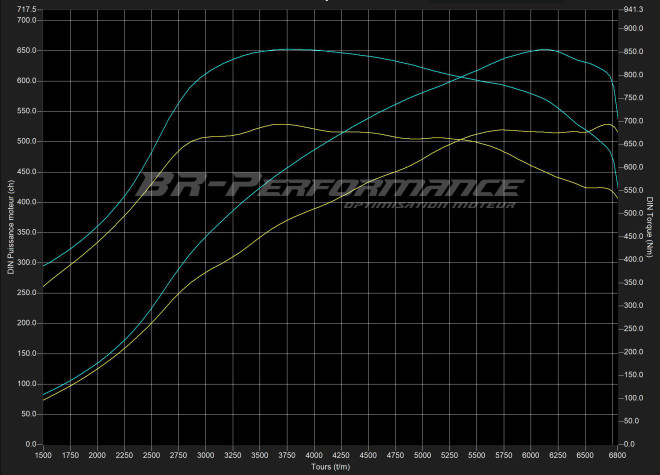Click the yellow curve start at 1500 rpm, upper line
Screen dimensions: 660x475
click(x=45, y=287)
